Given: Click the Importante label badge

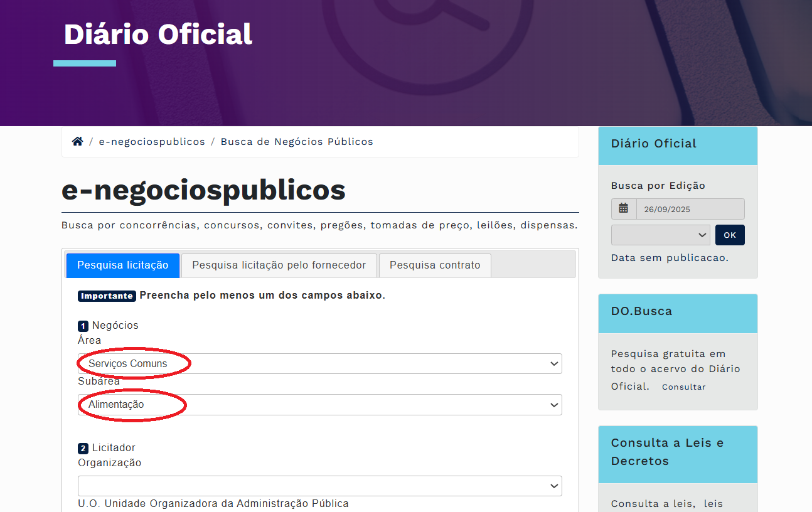Looking at the screenshot, I should pos(106,296).
